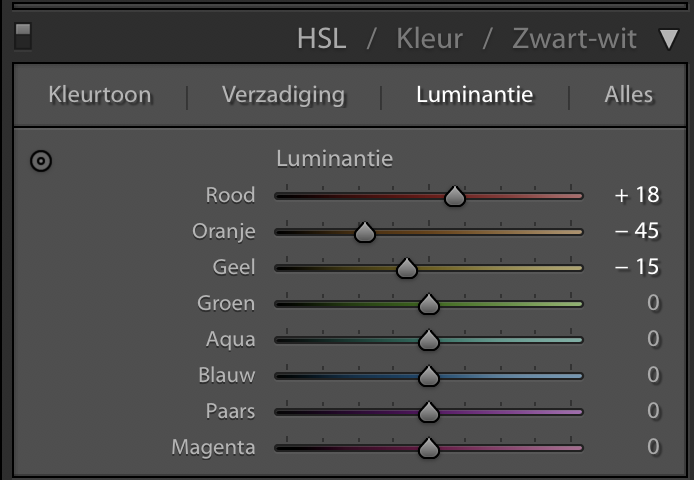Click the Geel value field showing −15
Viewport: 694px width, 480px height.
pos(637,267)
